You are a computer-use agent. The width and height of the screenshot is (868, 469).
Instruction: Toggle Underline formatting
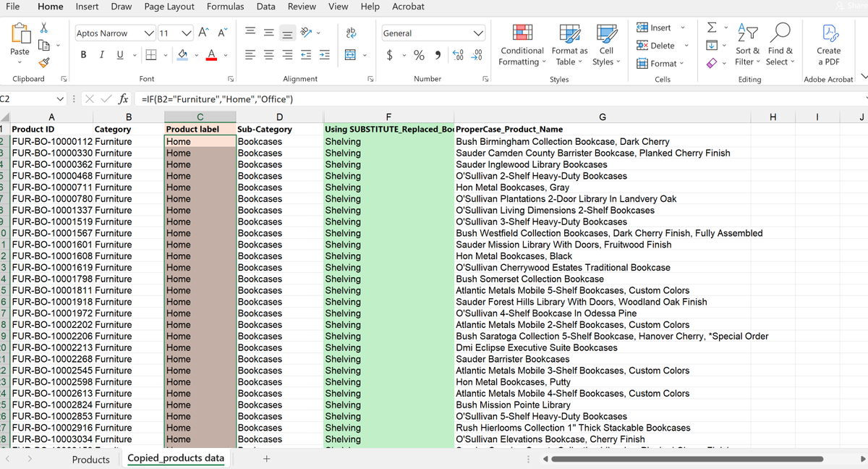tap(119, 55)
